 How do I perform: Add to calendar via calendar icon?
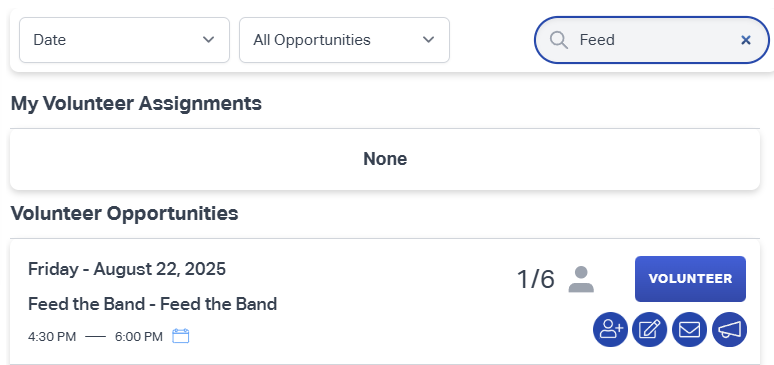[x=181, y=336]
